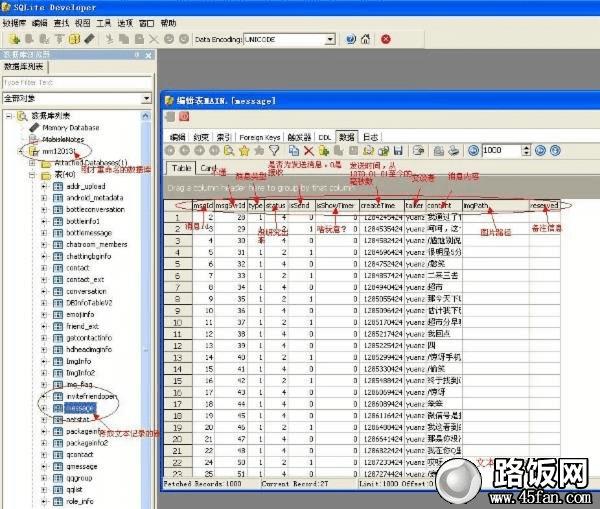
Task: Open the 帮助 menu
Action: [x=168, y=23]
